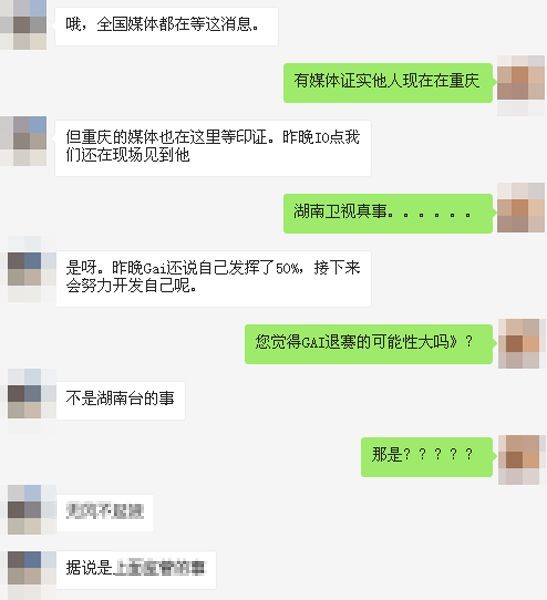
Task: Select the white bubble 不是湖南台的事
Action: [121, 400]
